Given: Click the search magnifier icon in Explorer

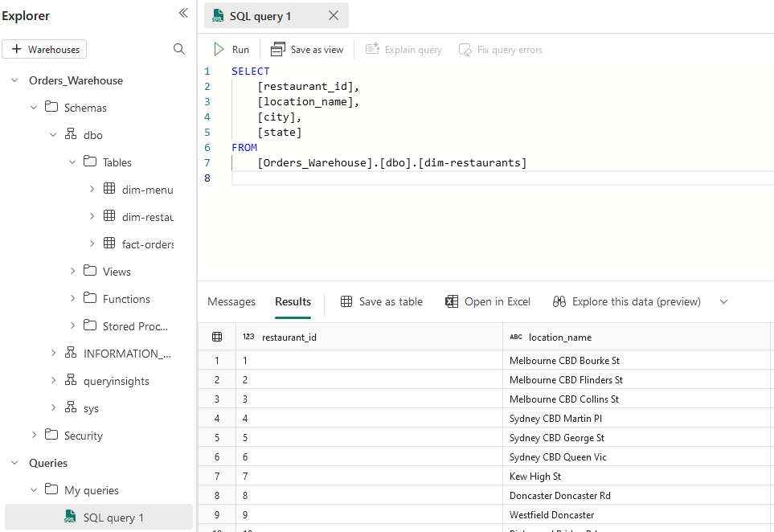Looking at the screenshot, I should (x=179, y=49).
